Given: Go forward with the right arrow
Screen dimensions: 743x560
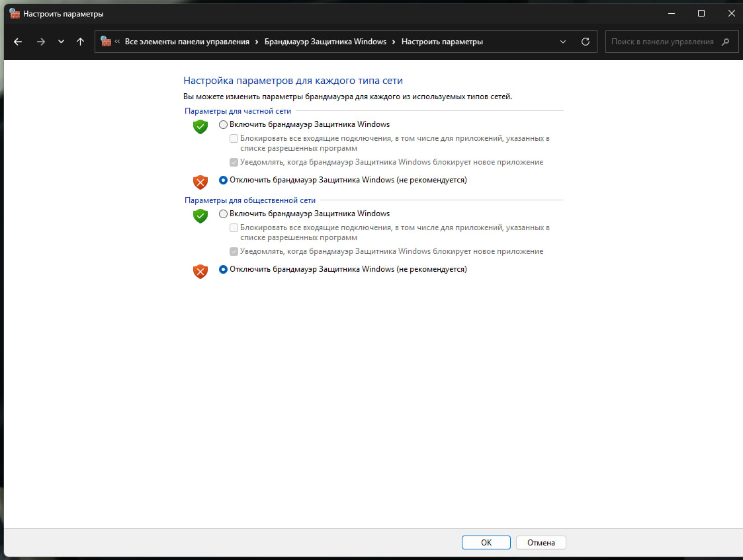Looking at the screenshot, I should pyautogui.click(x=41, y=42).
